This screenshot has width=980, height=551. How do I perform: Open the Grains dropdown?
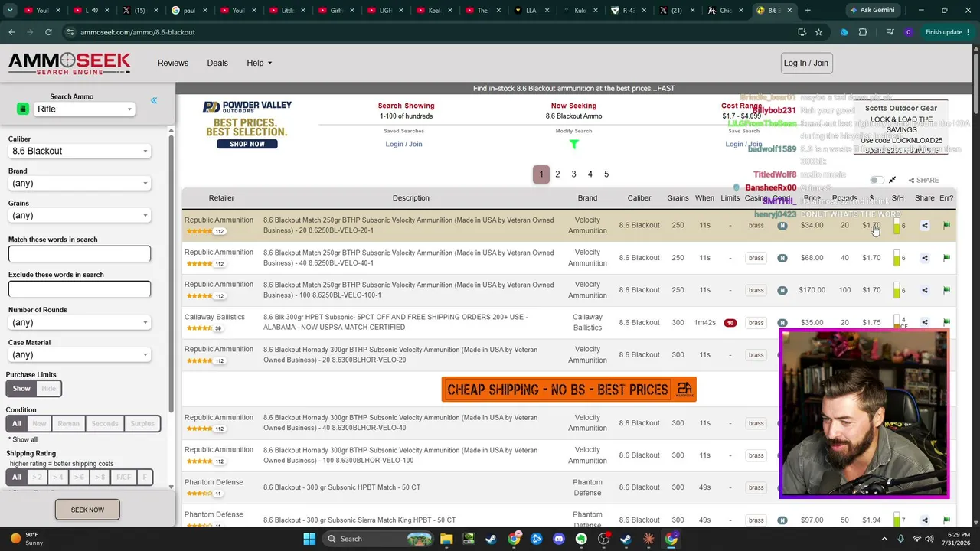click(80, 215)
